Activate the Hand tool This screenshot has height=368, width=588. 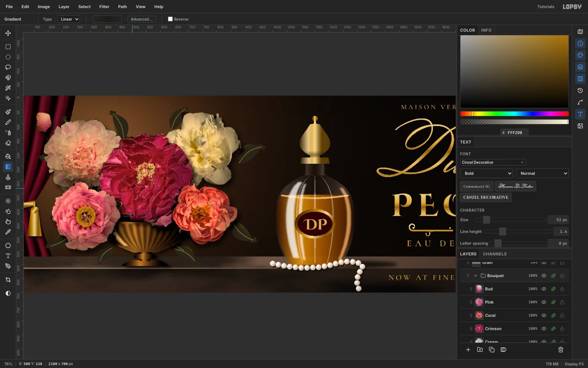tap(8, 222)
